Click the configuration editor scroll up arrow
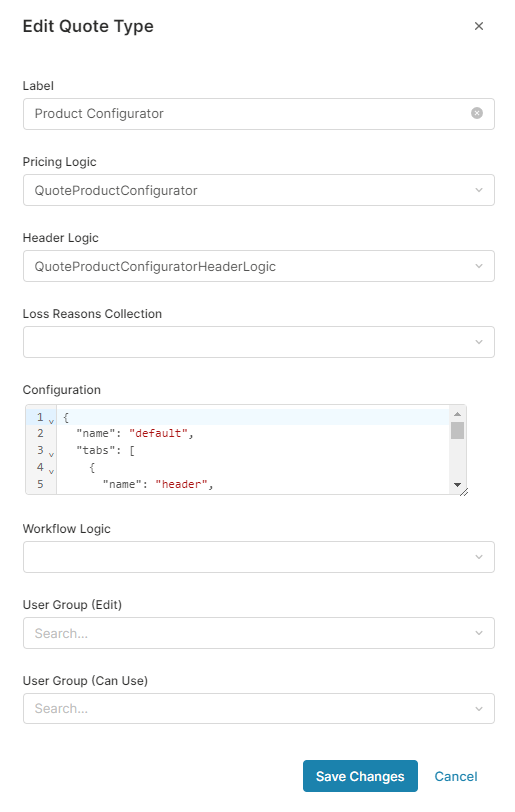 coord(457,414)
